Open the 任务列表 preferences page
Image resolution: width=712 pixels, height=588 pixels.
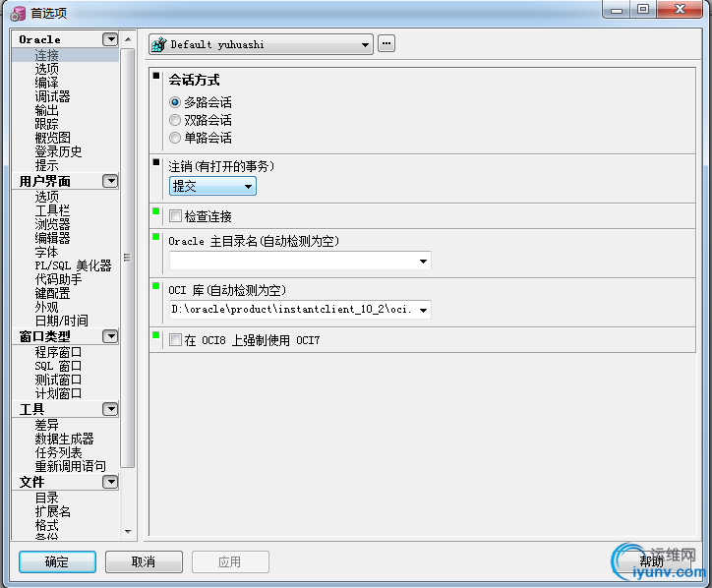point(59,452)
